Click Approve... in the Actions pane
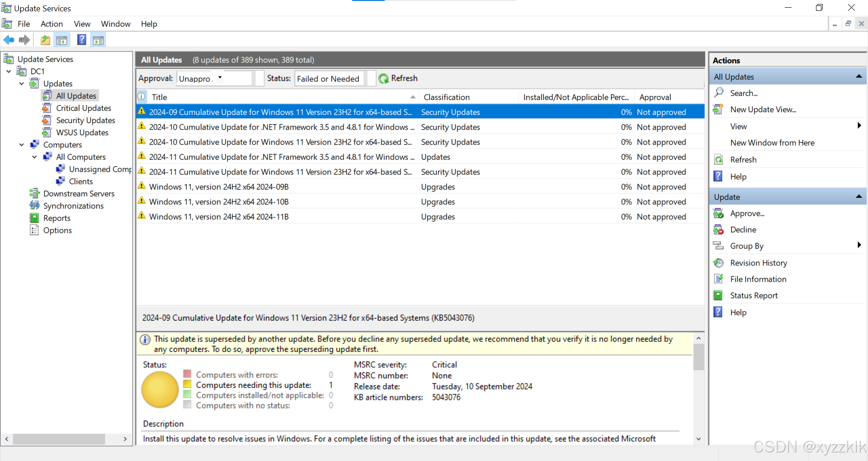This screenshot has width=868, height=461. [x=747, y=213]
